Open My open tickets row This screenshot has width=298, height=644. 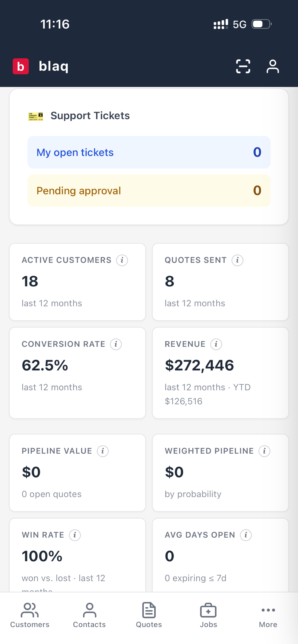pos(149,152)
